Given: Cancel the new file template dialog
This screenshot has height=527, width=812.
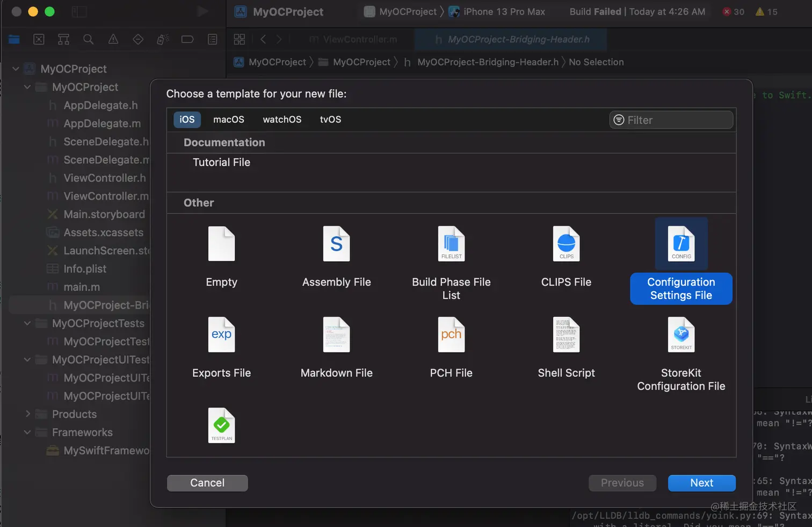Looking at the screenshot, I should (x=207, y=483).
